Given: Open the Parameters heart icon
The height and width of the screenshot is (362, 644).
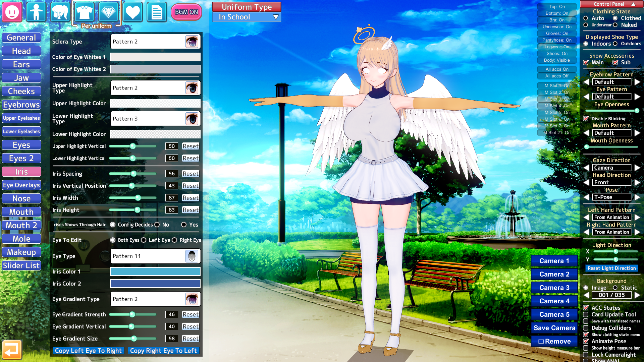Looking at the screenshot, I should tap(132, 12).
